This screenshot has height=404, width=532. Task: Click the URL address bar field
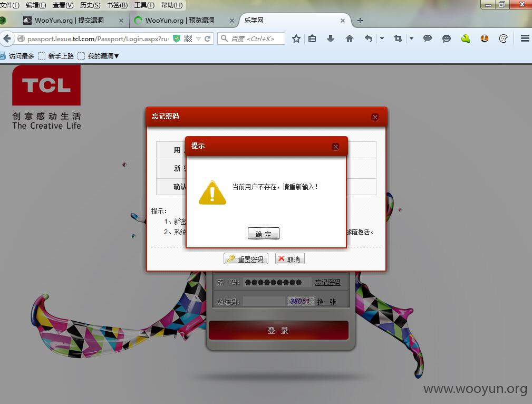coord(98,39)
